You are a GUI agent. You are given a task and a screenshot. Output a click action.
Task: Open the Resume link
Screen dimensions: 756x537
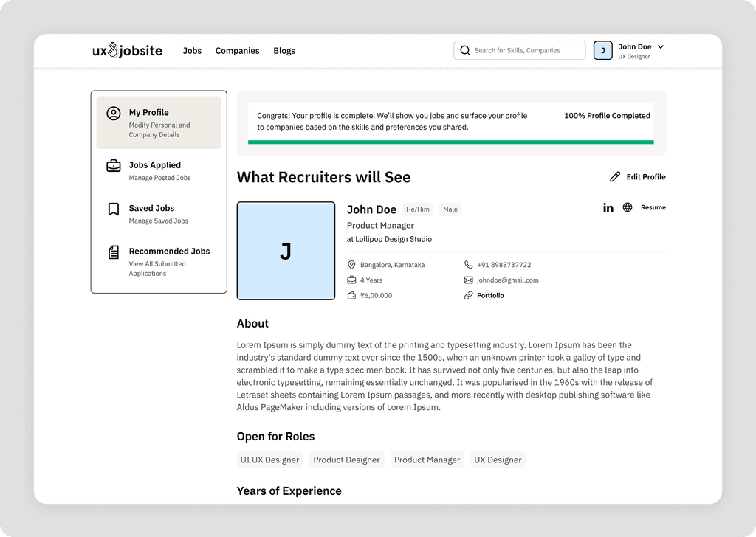tap(653, 207)
